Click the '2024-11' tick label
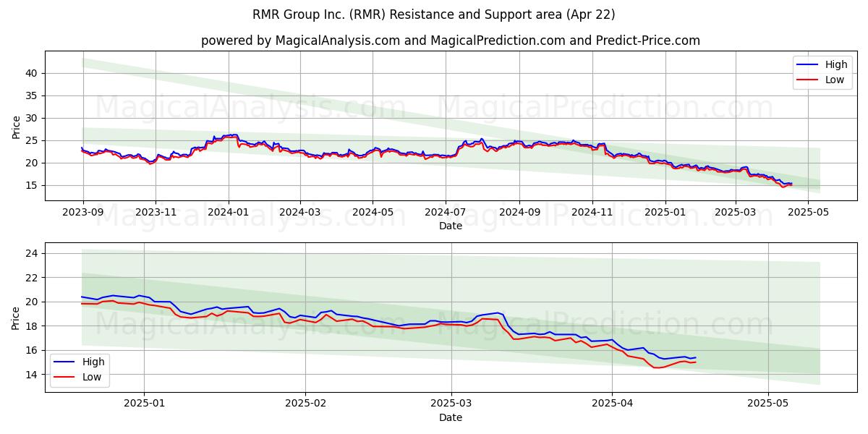The width and height of the screenshot is (868, 434). (x=592, y=211)
